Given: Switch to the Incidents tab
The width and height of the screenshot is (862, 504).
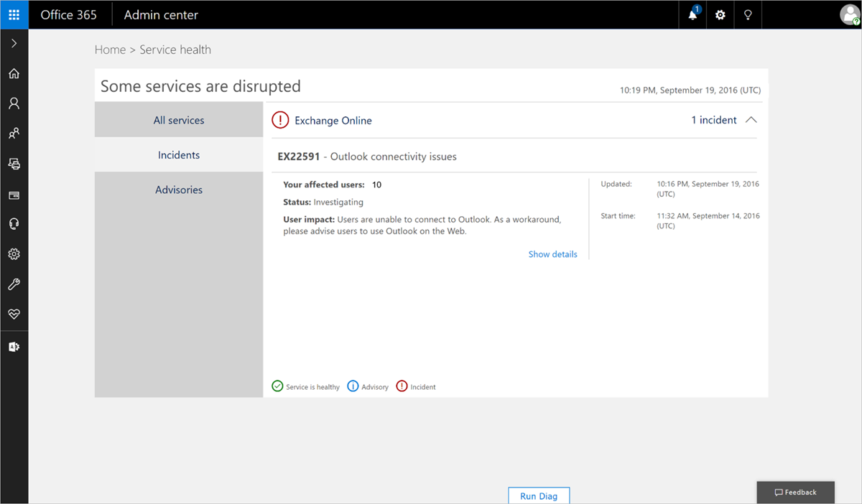Looking at the screenshot, I should 178,154.
